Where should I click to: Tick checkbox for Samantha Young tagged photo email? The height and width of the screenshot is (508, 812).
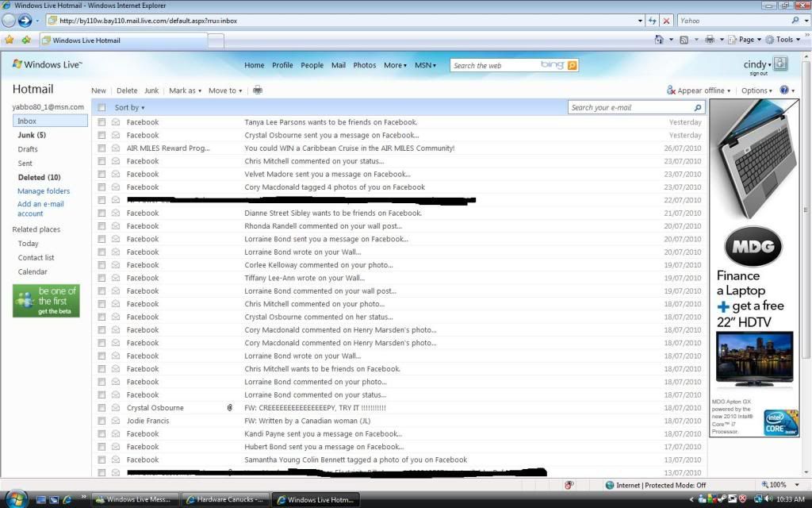point(101,460)
